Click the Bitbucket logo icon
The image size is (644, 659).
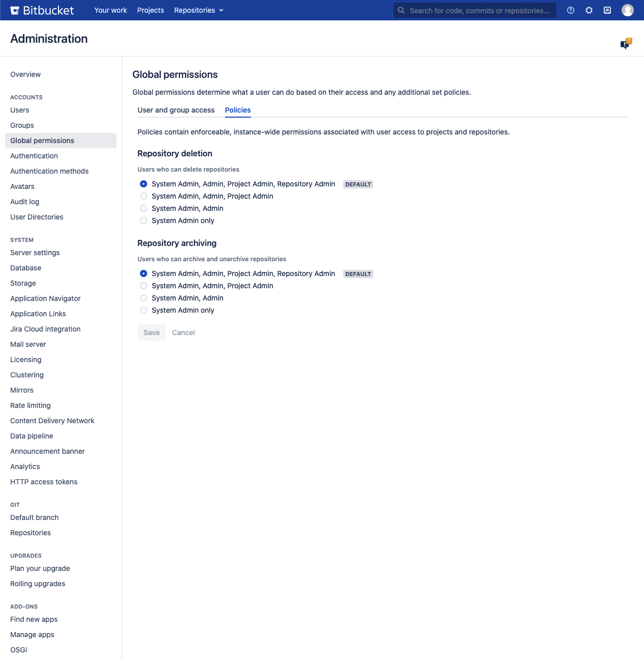coord(15,10)
